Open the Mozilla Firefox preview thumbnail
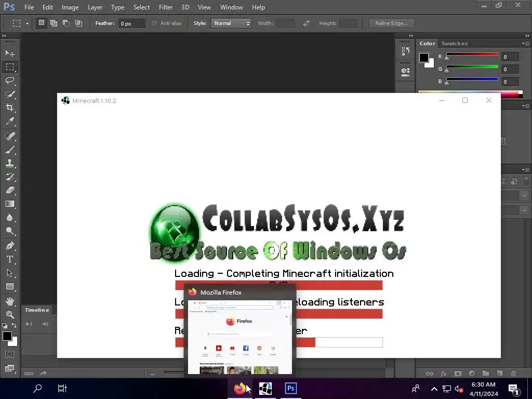This screenshot has height=399, width=532. click(240, 337)
